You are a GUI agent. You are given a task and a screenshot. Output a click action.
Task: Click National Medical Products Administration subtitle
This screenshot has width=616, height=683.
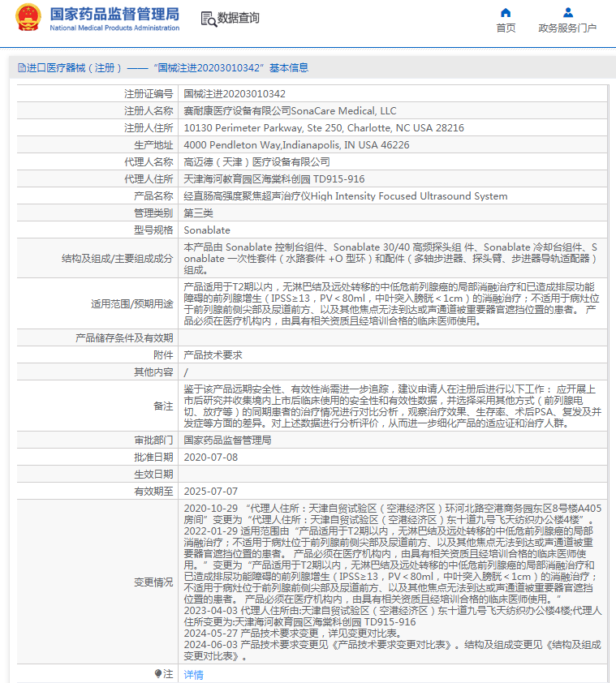pos(114,28)
